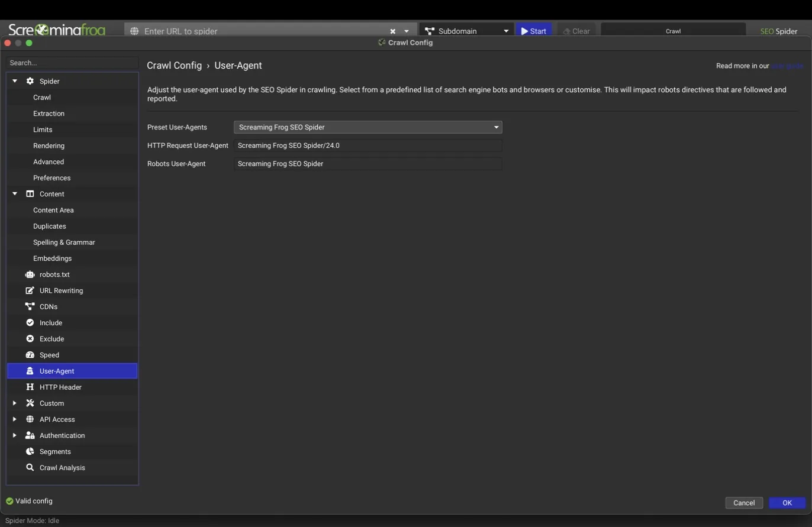This screenshot has width=812, height=527.
Task: Click the User-Agent icon in sidebar
Action: 30,371
